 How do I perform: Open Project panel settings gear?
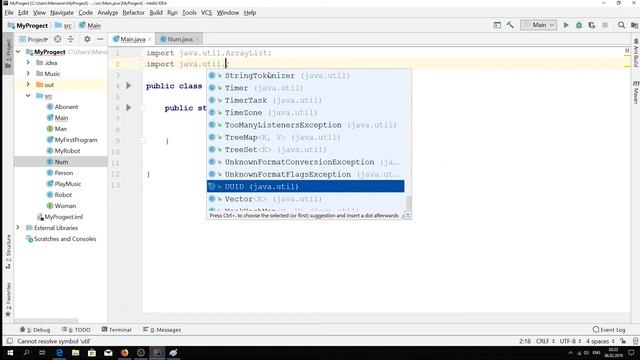point(87,39)
